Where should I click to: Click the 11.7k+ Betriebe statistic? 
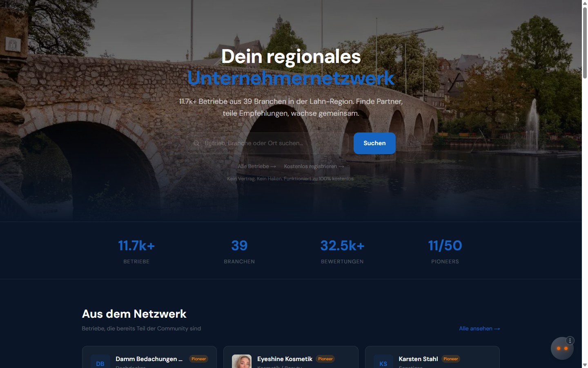(136, 251)
